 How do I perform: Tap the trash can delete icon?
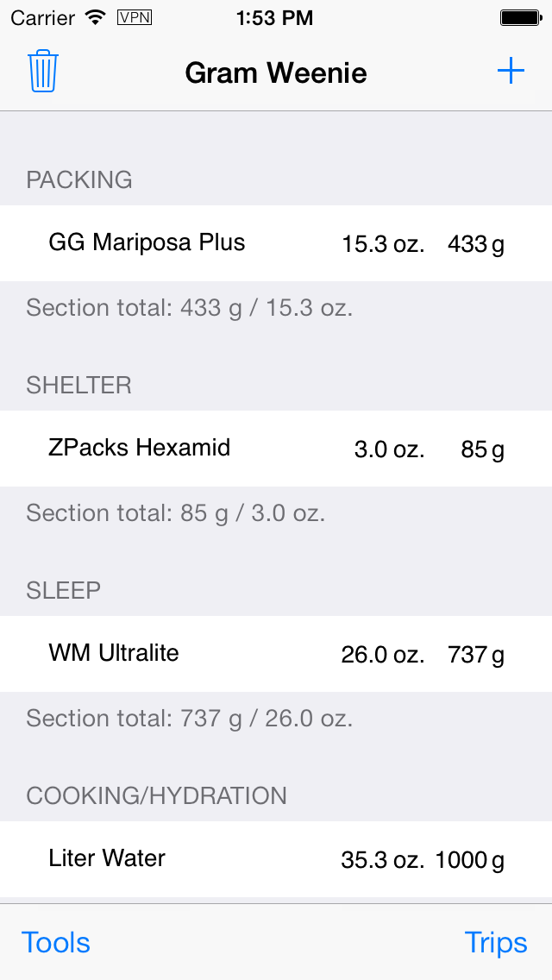(42, 72)
